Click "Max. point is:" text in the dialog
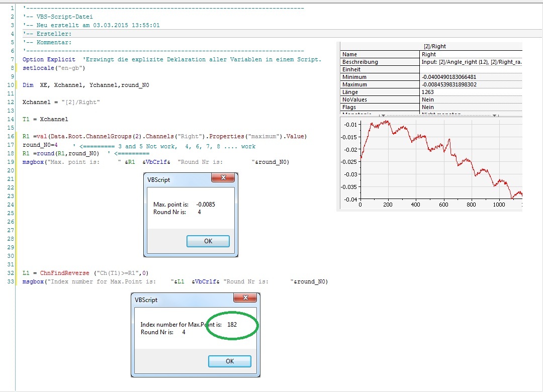The height and width of the screenshot is (392, 543). [171, 205]
